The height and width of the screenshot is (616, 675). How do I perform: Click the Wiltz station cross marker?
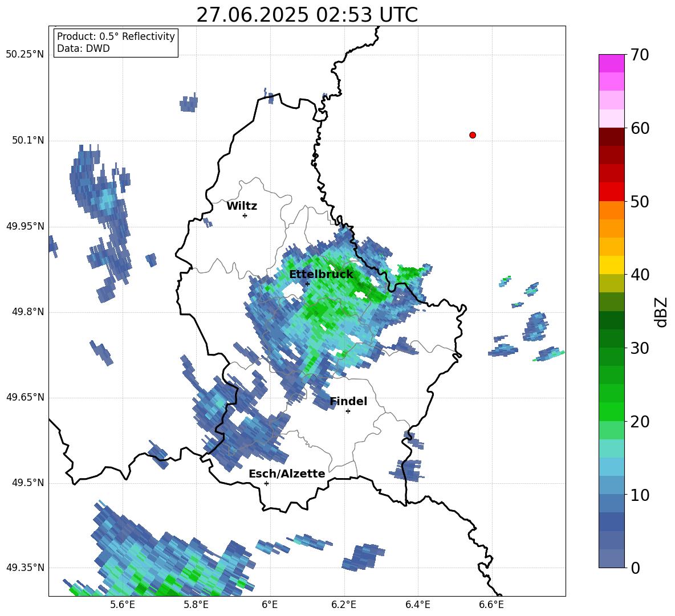pos(245,215)
